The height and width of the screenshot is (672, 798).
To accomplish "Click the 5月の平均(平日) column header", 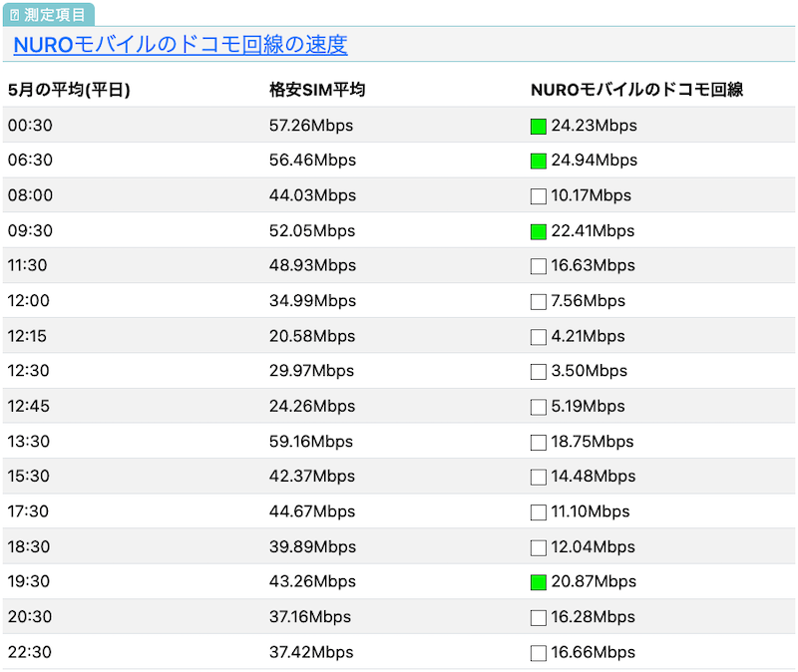I will tap(69, 90).
